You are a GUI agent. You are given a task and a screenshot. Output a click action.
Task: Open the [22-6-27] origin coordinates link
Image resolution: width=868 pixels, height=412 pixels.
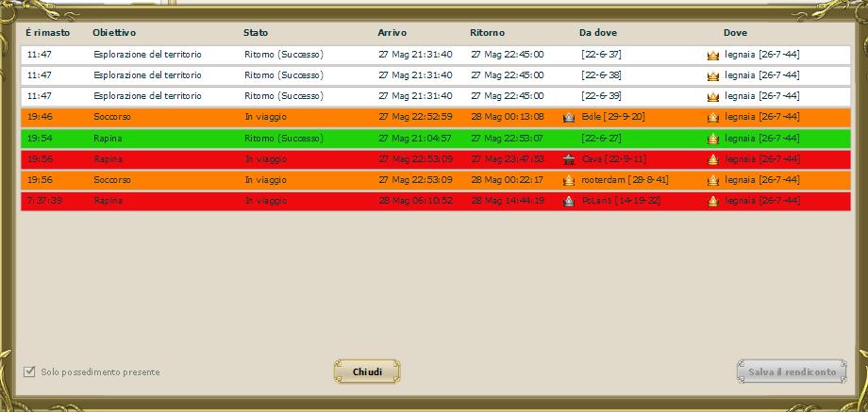click(x=601, y=139)
